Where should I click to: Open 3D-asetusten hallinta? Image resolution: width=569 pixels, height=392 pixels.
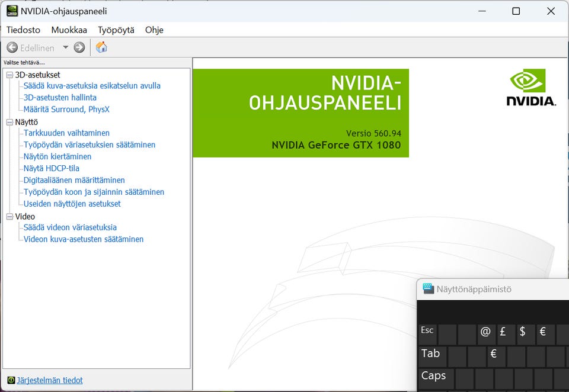(60, 98)
